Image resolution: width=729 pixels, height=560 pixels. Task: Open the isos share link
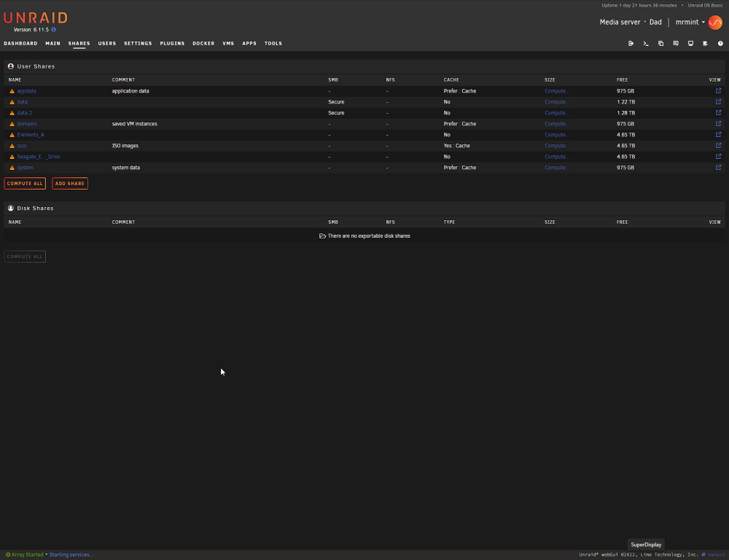tap(22, 146)
